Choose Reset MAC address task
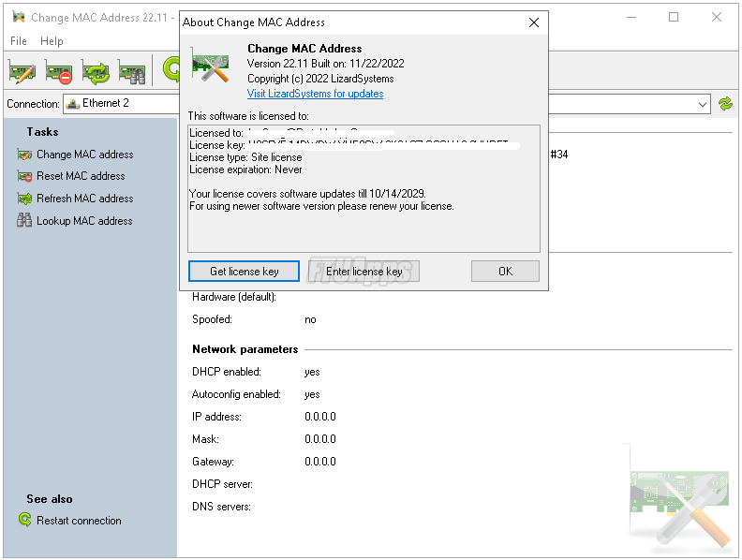 point(81,176)
